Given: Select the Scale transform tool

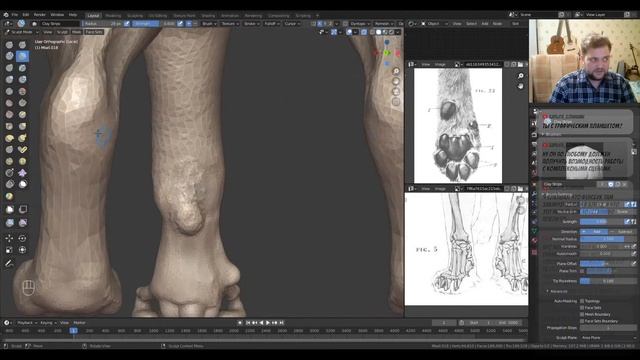Looking at the screenshot, I should (9, 250).
